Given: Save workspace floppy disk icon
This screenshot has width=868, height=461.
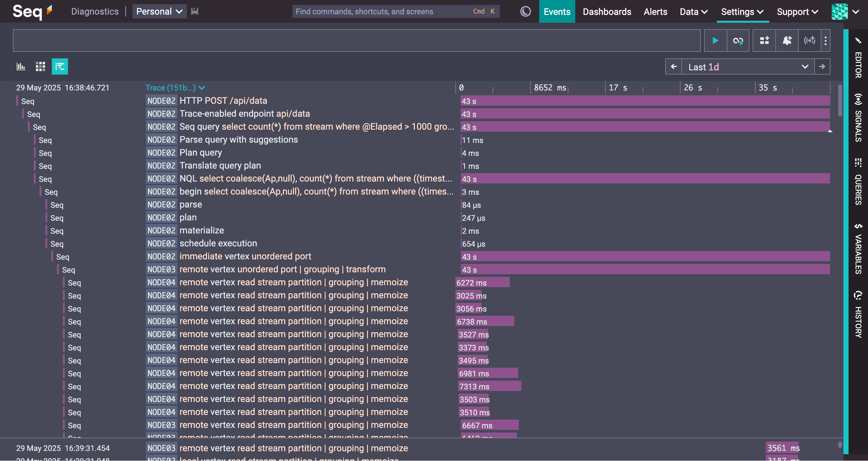Looking at the screenshot, I should (x=194, y=11).
